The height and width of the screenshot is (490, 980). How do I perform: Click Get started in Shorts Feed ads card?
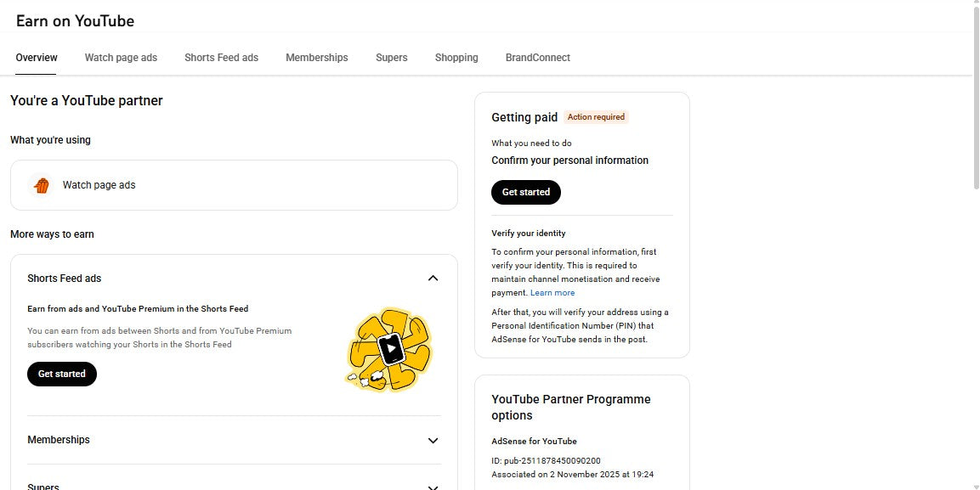pyautogui.click(x=61, y=374)
